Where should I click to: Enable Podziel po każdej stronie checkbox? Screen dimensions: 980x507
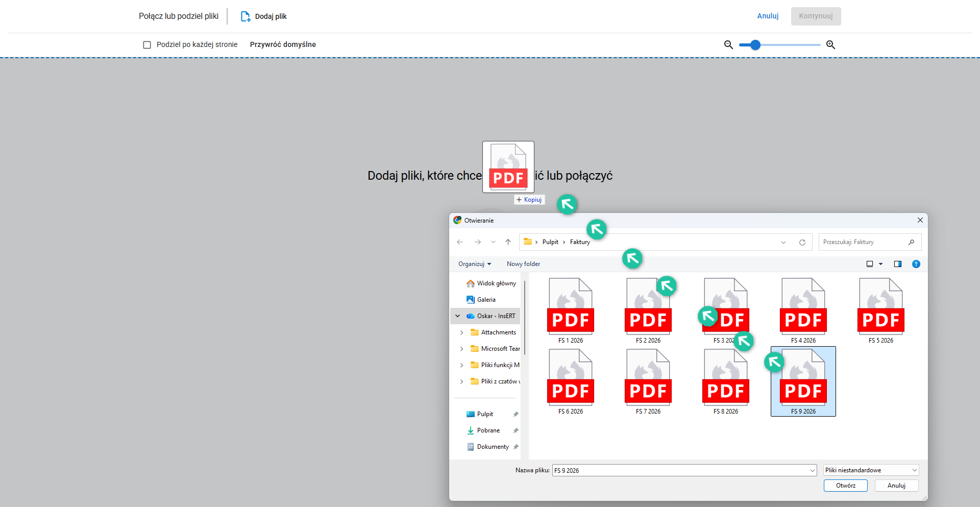[x=147, y=45]
